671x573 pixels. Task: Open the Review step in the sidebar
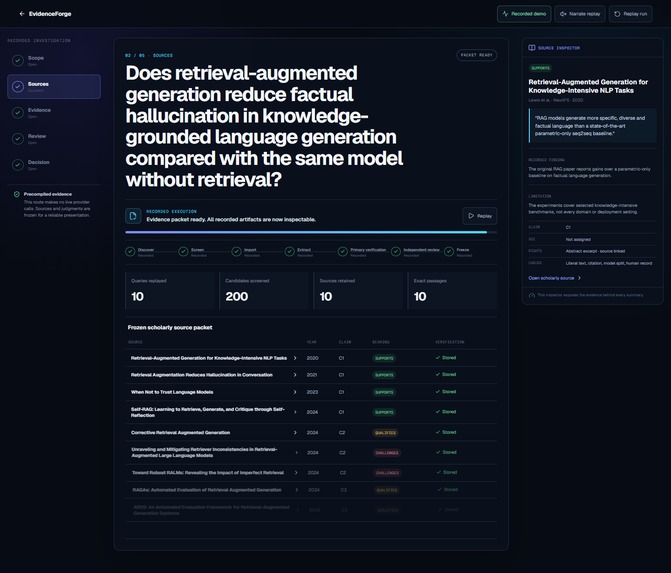[x=54, y=139]
